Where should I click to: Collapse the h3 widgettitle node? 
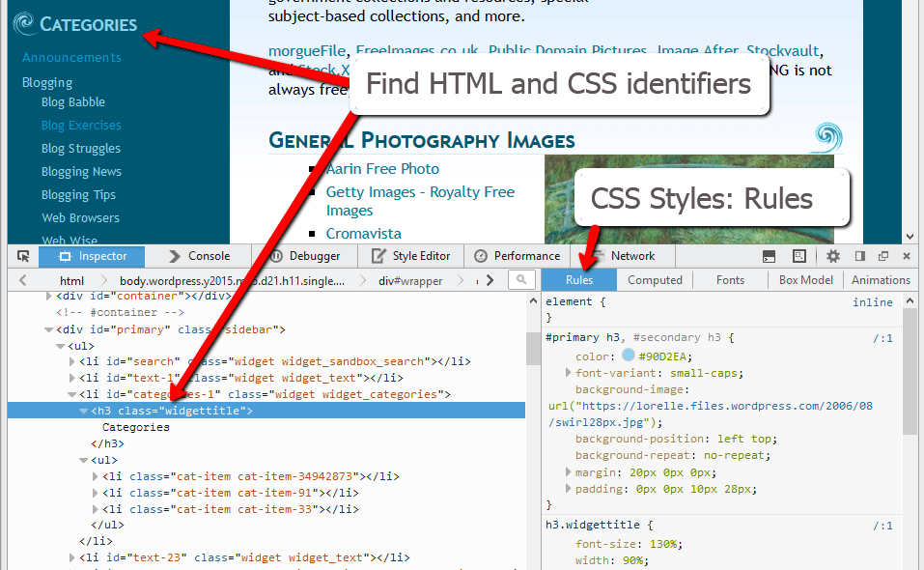(x=84, y=411)
